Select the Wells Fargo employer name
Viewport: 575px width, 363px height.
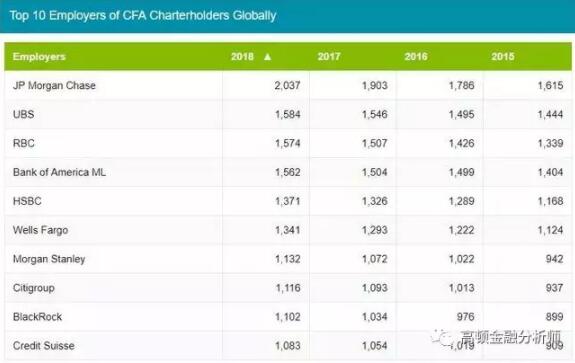(40, 230)
